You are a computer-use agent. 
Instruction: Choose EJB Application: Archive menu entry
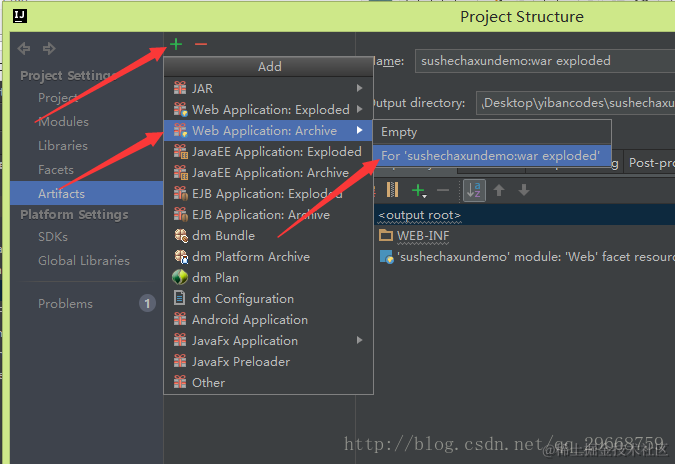click(268, 214)
